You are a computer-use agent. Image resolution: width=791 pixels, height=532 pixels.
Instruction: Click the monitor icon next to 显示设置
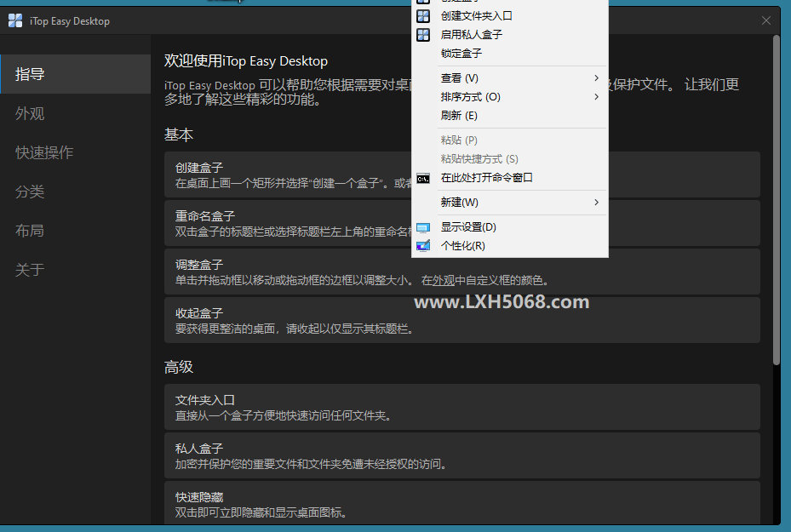pos(423,227)
